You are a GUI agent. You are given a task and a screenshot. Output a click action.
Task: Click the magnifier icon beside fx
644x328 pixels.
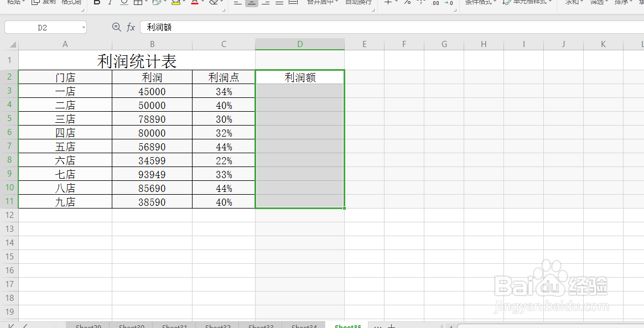tap(117, 27)
